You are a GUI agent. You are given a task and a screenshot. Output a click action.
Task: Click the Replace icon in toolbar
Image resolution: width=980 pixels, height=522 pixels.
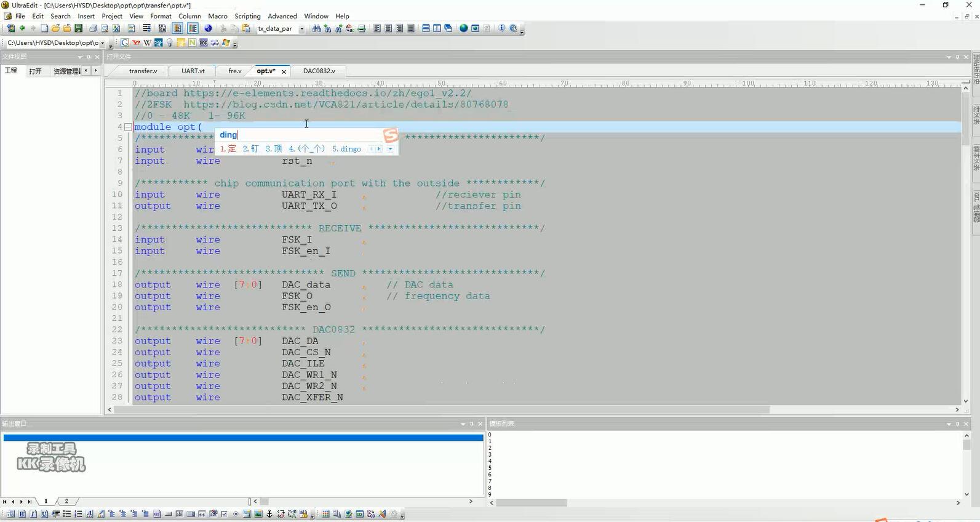(350, 28)
